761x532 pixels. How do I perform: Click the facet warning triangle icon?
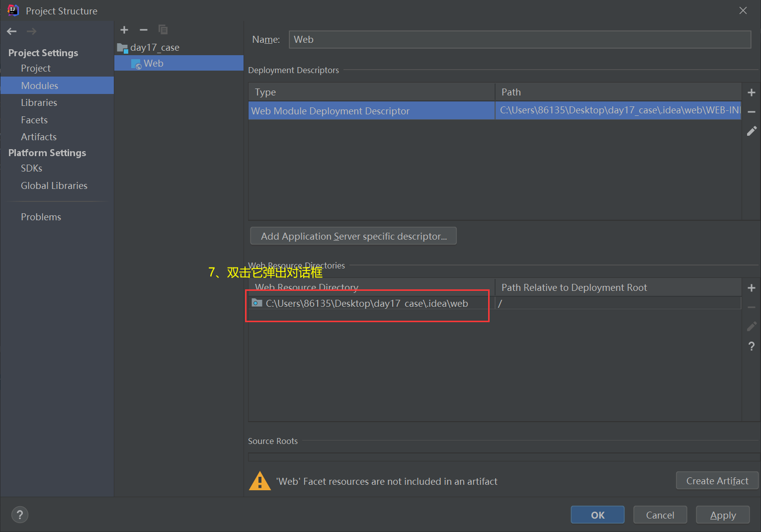tap(259, 481)
